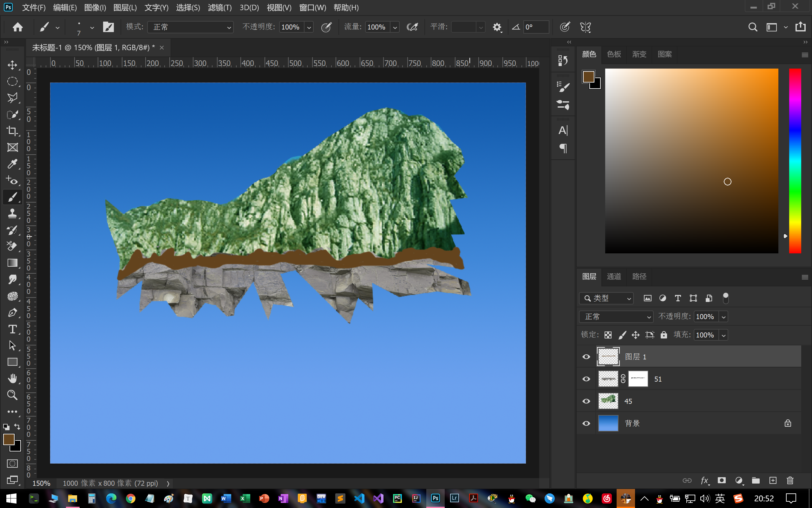The height and width of the screenshot is (508, 812).
Task: Open the History panel icon
Action: [563, 60]
